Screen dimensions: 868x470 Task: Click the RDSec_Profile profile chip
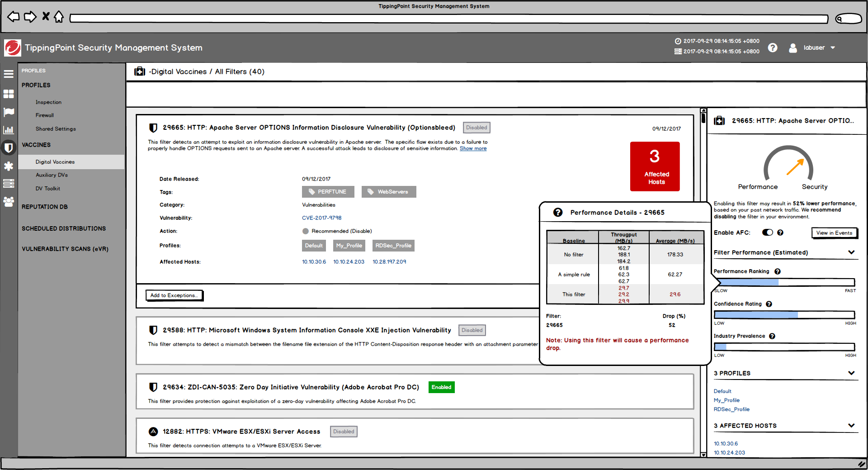coord(393,246)
